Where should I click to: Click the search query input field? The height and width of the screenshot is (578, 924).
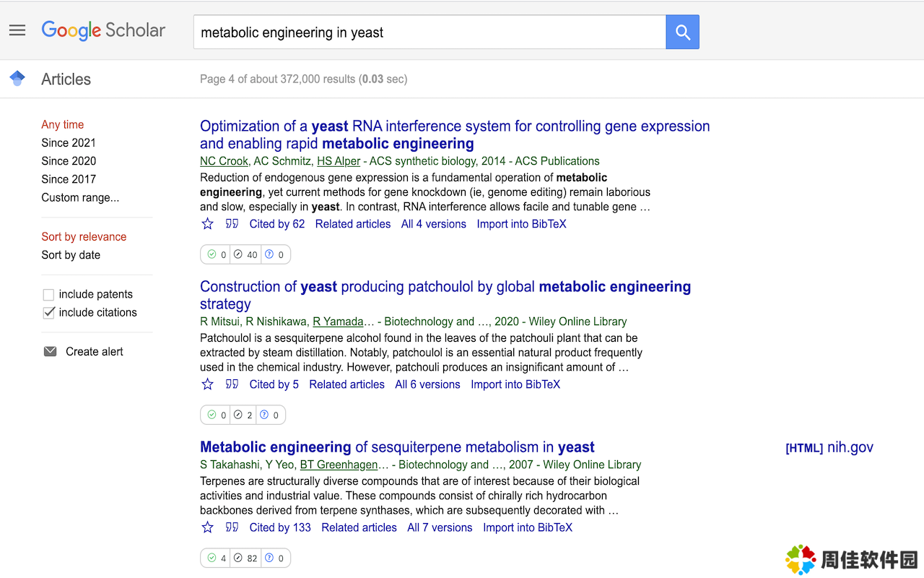[430, 33]
